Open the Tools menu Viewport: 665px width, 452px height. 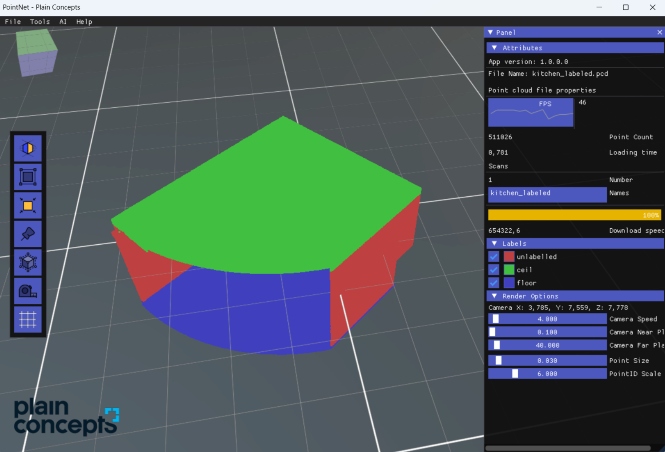click(40, 21)
